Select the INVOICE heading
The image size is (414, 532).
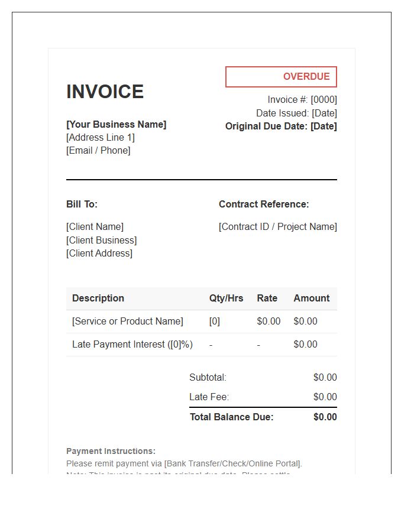[x=105, y=92]
